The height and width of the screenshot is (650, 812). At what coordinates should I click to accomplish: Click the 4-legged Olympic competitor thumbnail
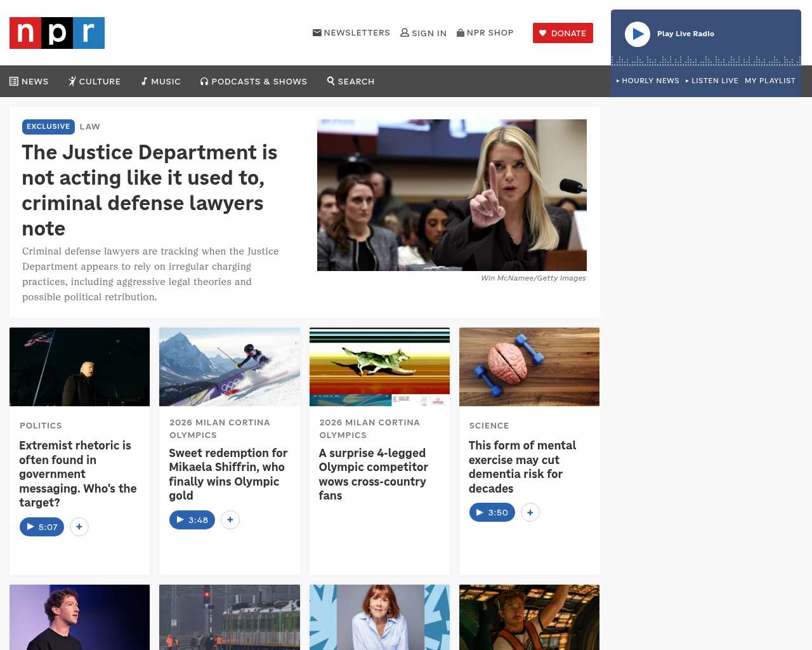(x=379, y=367)
